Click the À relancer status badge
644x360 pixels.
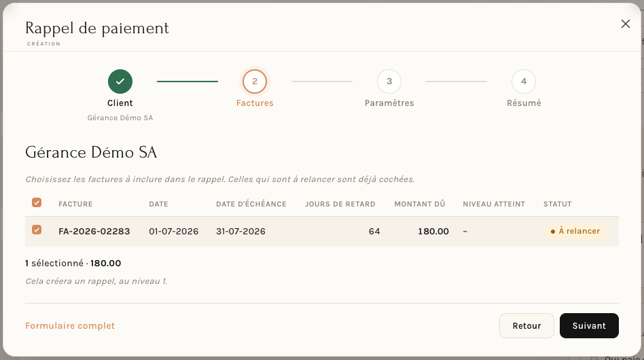tap(575, 231)
